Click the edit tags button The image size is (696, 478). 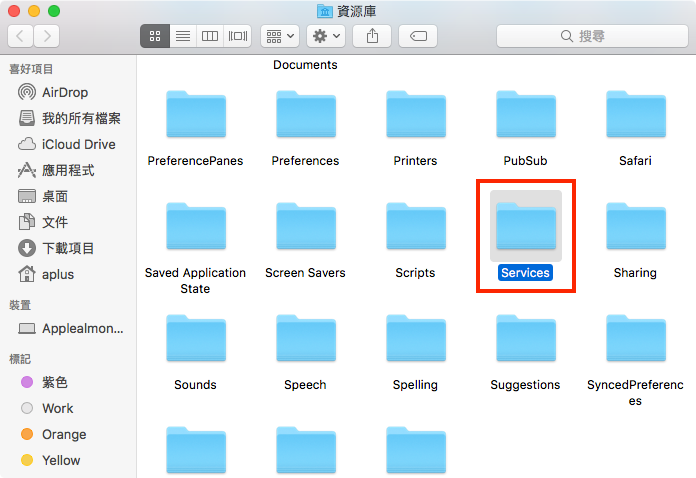(418, 36)
